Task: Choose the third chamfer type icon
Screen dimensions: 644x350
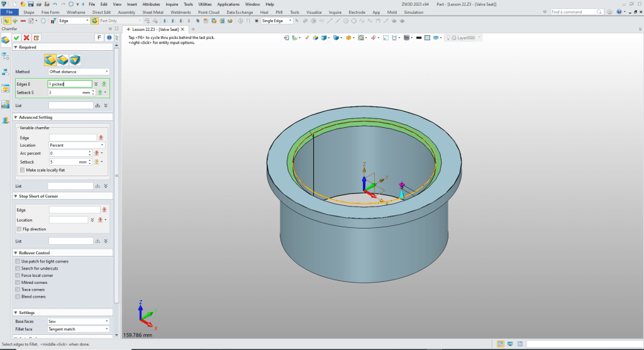Action: tap(75, 60)
